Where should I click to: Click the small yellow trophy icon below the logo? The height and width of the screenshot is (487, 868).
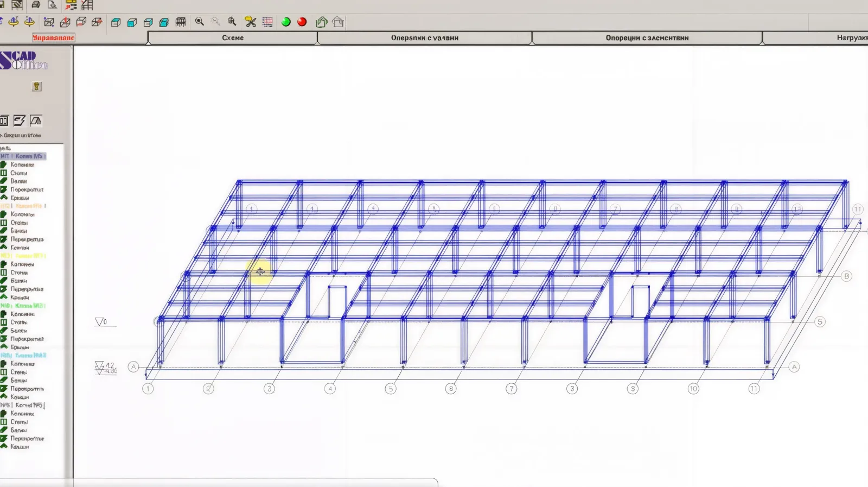click(x=37, y=86)
